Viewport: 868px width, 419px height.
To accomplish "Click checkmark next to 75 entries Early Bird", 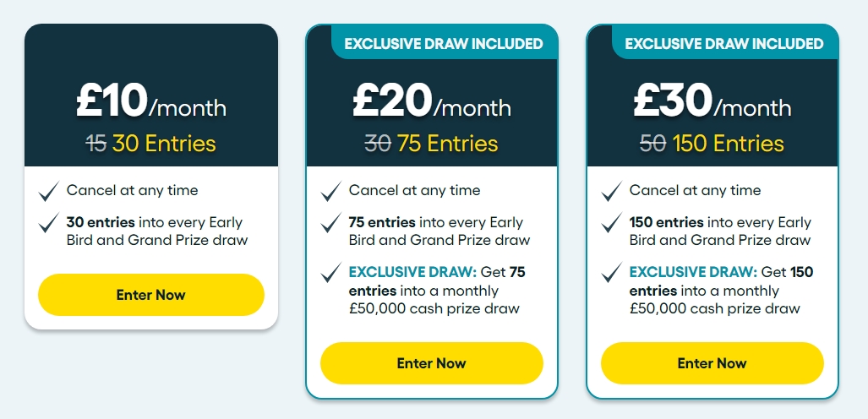I will (x=330, y=224).
